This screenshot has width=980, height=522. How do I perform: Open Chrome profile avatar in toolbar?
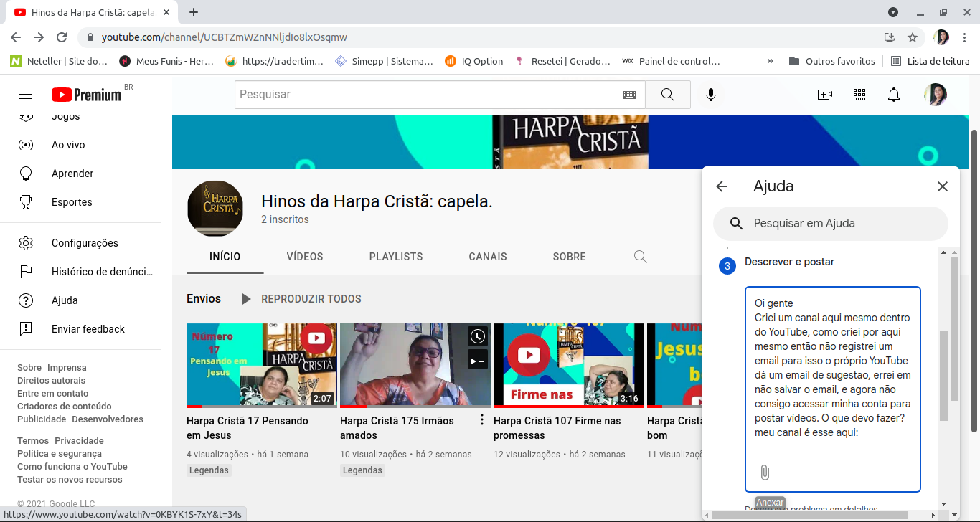click(x=942, y=37)
